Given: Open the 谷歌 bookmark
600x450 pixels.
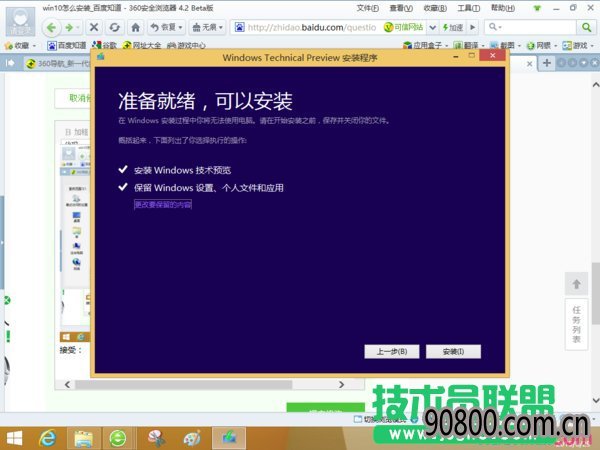Looking at the screenshot, I should tap(104, 46).
